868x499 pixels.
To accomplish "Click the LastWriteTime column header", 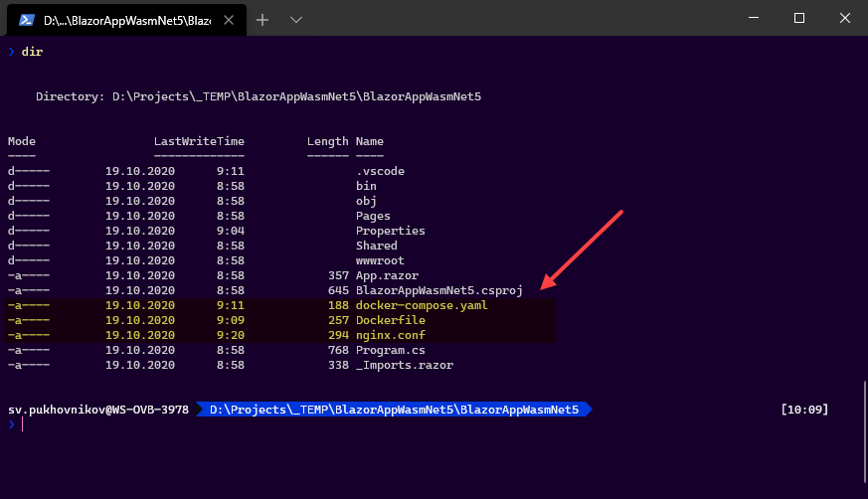I will (x=199, y=141).
